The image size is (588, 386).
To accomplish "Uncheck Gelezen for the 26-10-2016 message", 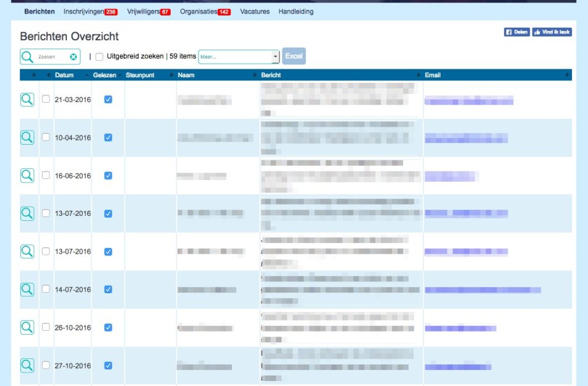I will tap(108, 327).
